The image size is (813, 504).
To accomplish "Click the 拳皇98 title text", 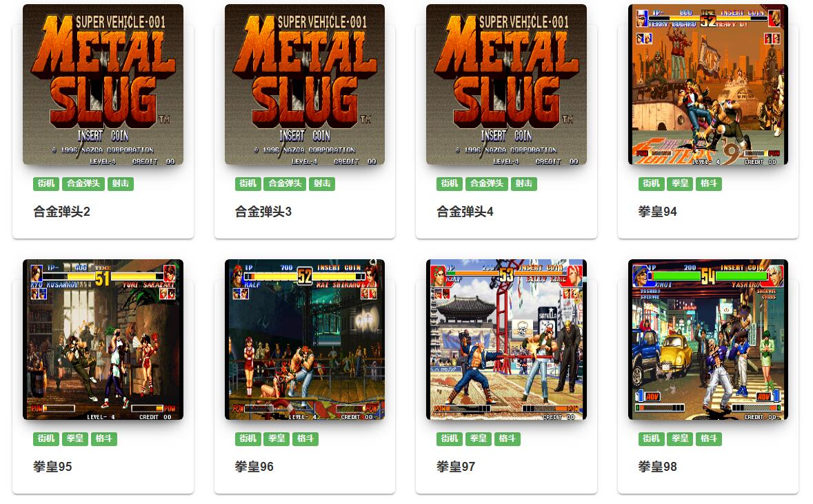I will tap(657, 467).
